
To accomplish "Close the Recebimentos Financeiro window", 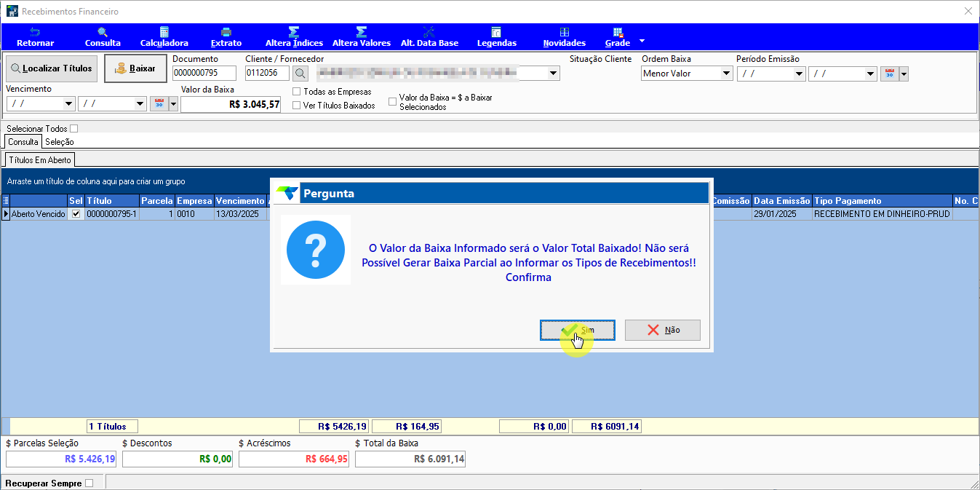I will [x=968, y=11].
